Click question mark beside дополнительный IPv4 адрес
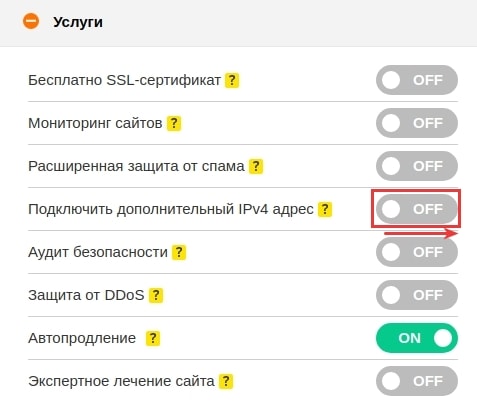Image resolution: width=477 pixels, height=415 pixels. (325, 209)
